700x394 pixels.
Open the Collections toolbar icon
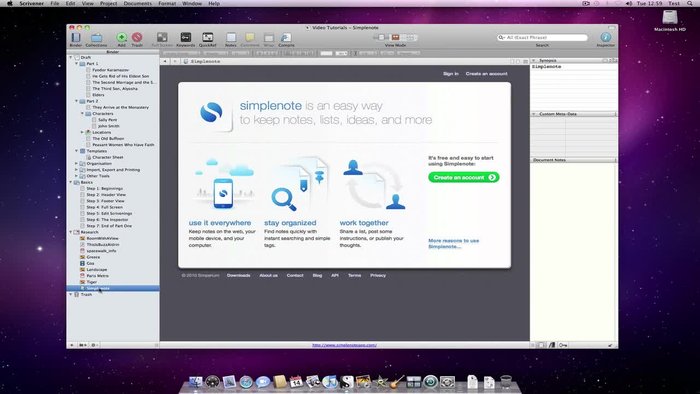pyautogui.click(x=96, y=37)
